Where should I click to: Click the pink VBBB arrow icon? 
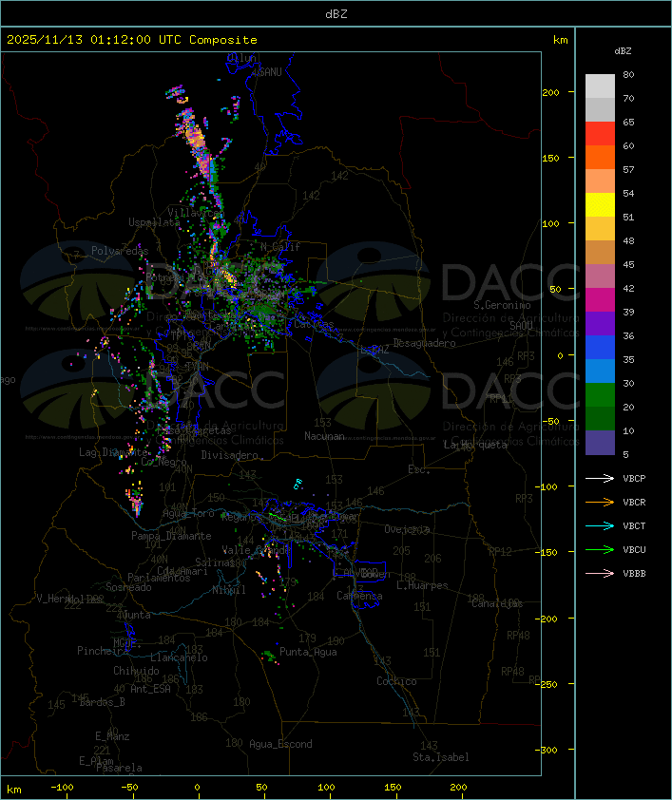600,574
